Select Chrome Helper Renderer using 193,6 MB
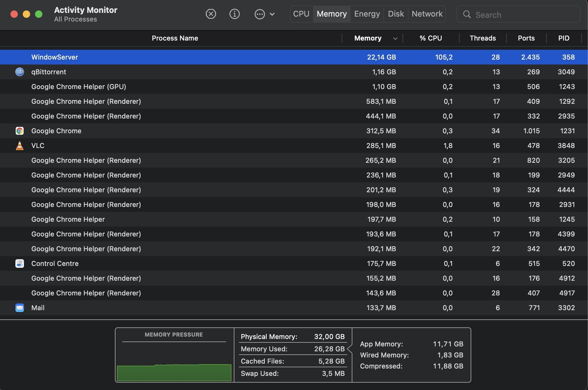The image size is (588, 390). (294, 234)
